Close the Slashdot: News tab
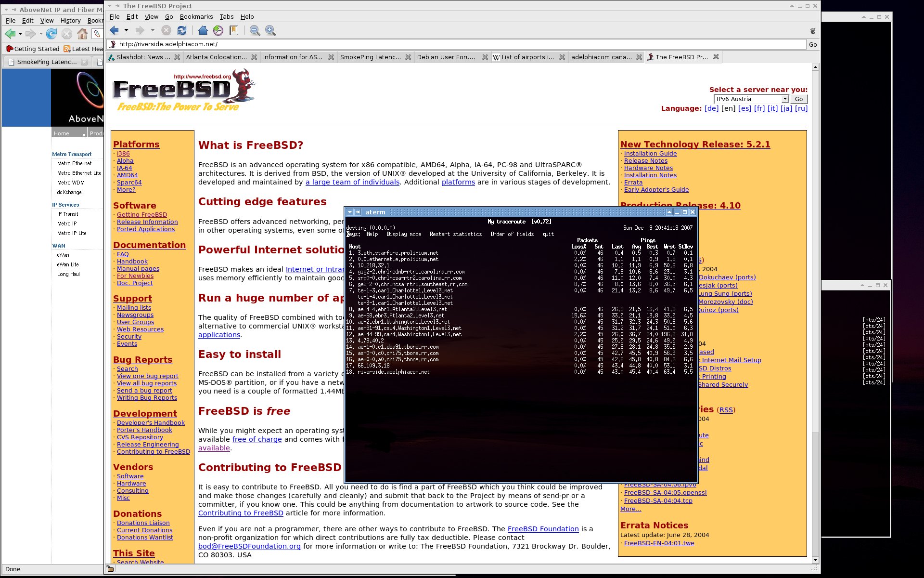 177,57
